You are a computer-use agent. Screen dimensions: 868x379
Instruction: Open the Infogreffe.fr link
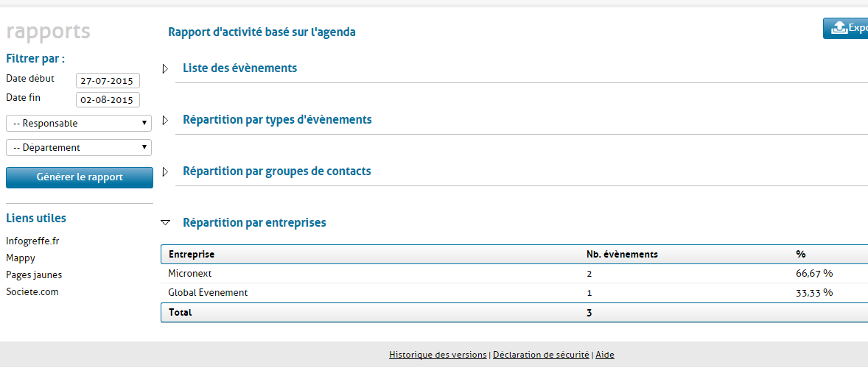tap(32, 241)
